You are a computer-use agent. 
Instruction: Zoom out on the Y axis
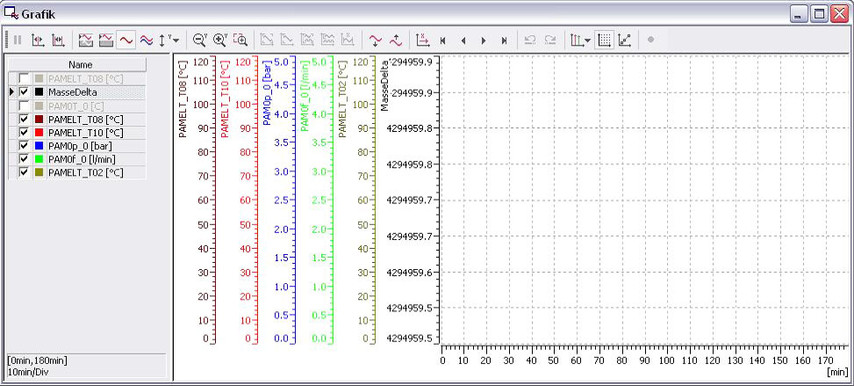200,40
